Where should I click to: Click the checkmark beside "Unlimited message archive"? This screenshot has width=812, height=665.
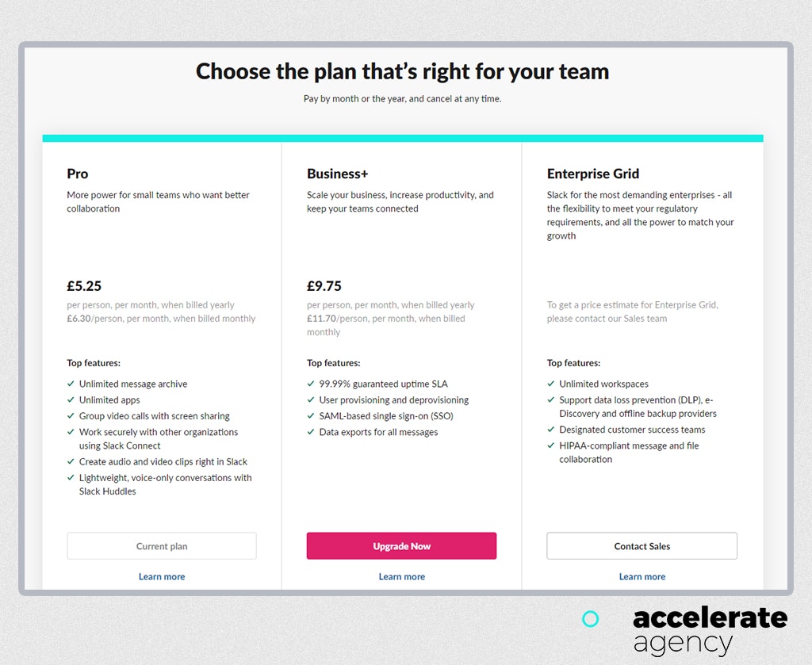click(71, 384)
